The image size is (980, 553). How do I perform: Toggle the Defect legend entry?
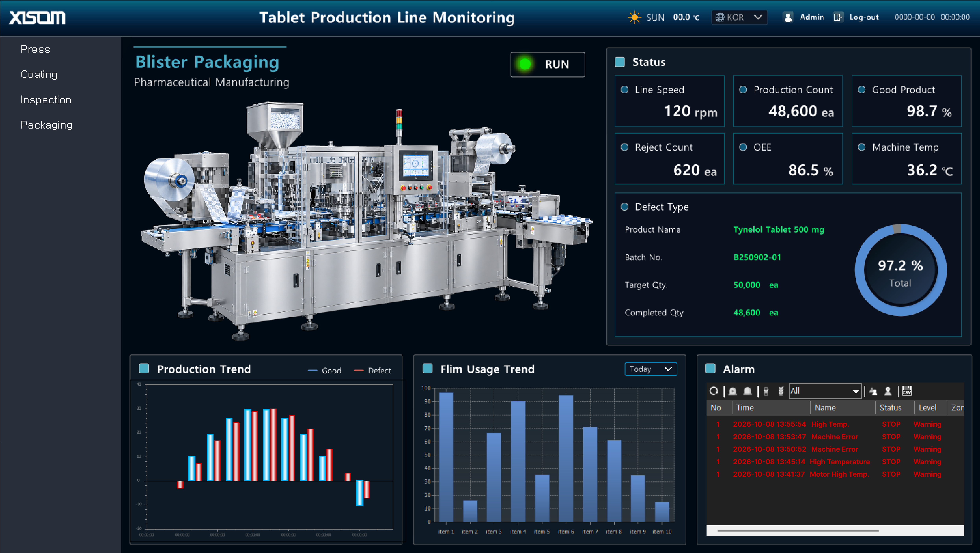(372, 370)
